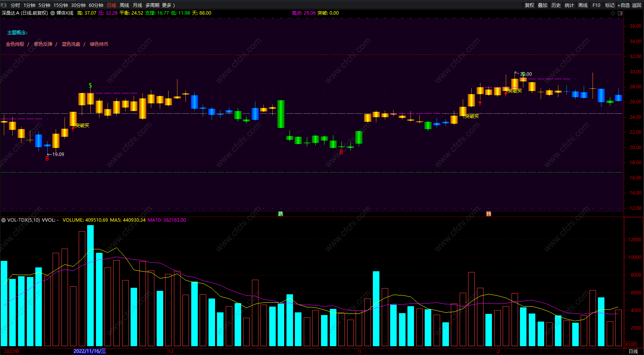The height and width of the screenshot is (355, 644).
Task: Click the 蓝色洗盘 legend text
Action: click(x=71, y=44)
